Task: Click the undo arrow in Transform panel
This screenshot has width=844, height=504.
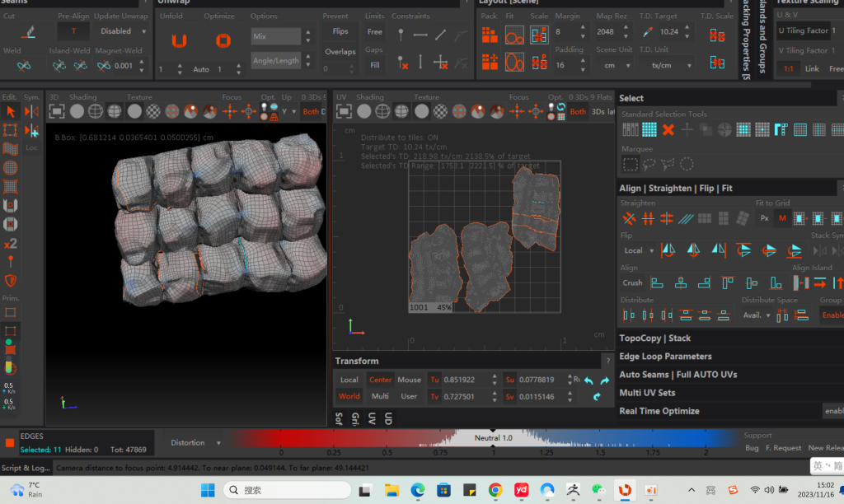Action: click(588, 380)
